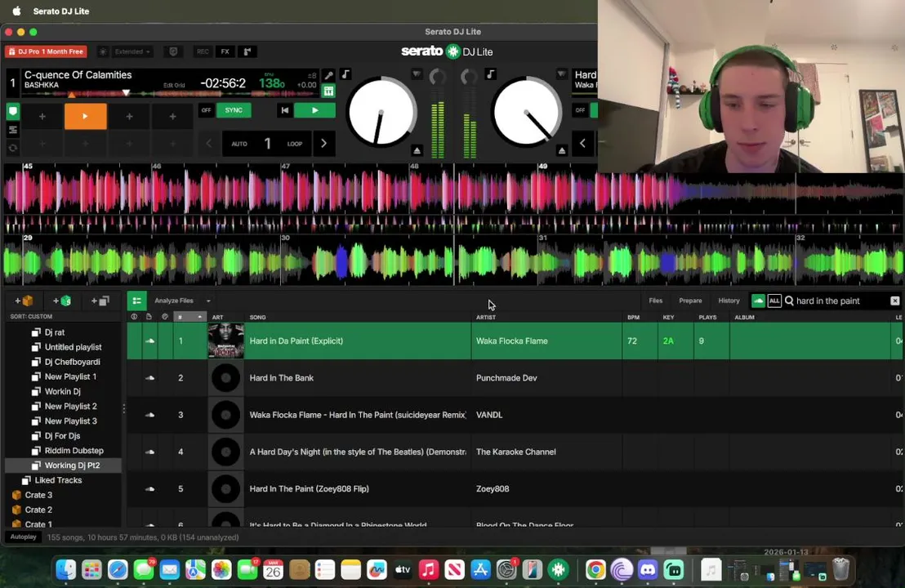Select the cue points pad mode icon
The image size is (905, 588).
pos(13,111)
